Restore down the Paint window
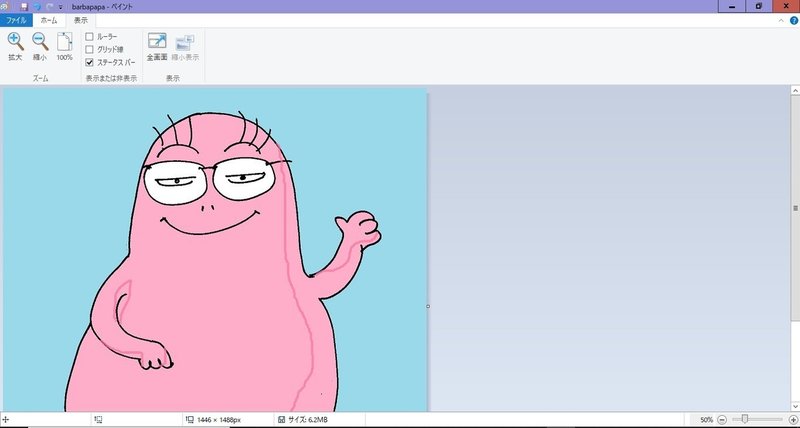Viewport: 800px width, 428px height. [x=759, y=7]
